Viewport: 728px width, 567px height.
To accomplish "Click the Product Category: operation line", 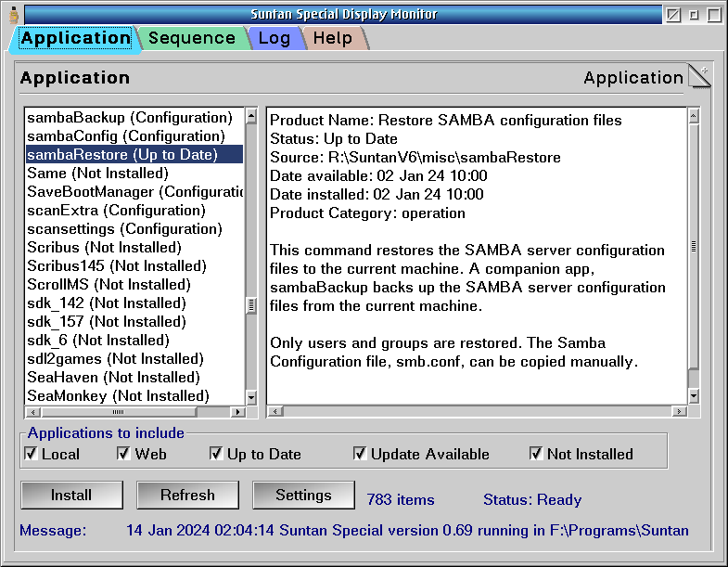I will click(x=367, y=213).
